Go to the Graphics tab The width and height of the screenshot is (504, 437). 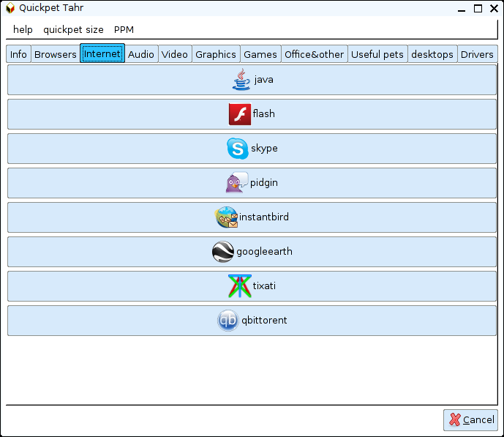pos(216,54)
